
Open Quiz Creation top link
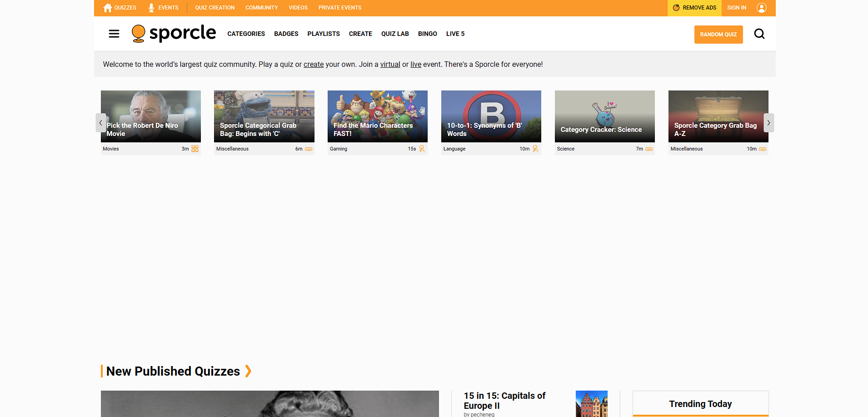tap(215, 8)
